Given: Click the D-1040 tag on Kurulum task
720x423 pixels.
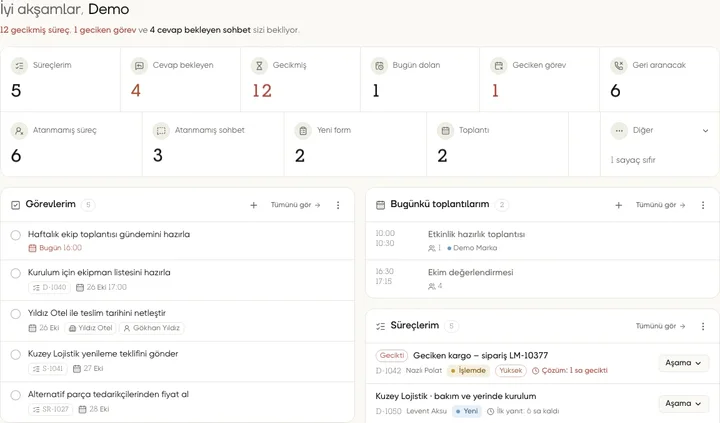Looking at the screenshot, I should coord(50,288).
